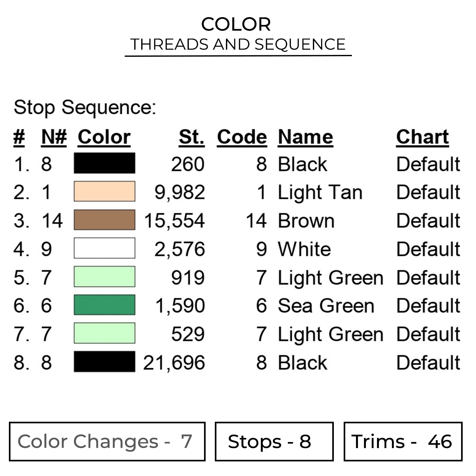This screenshot has height=476, width=476.
Task: Click the Threads and Sequence heading
Action: pos(238,44)
